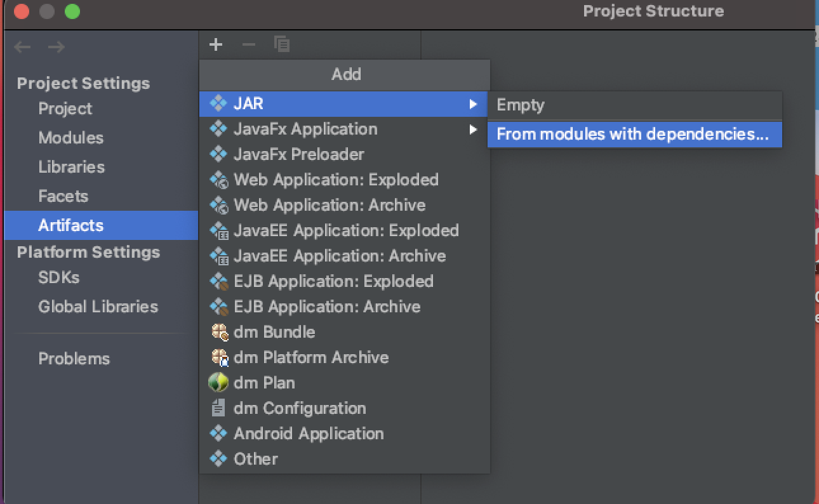Click the JAR submenu arrow
The image size is (819, 504).
474,103
